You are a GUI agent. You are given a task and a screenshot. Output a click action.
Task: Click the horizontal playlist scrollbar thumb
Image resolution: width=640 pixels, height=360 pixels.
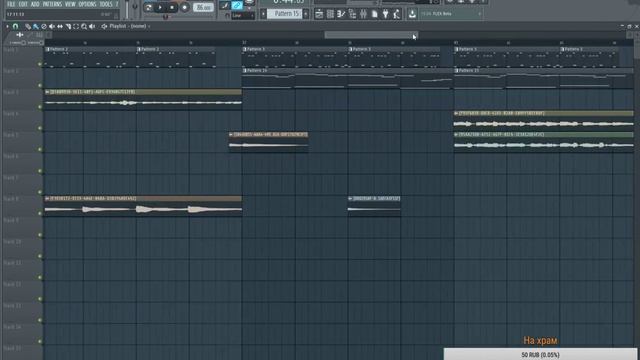click(371, 35)
